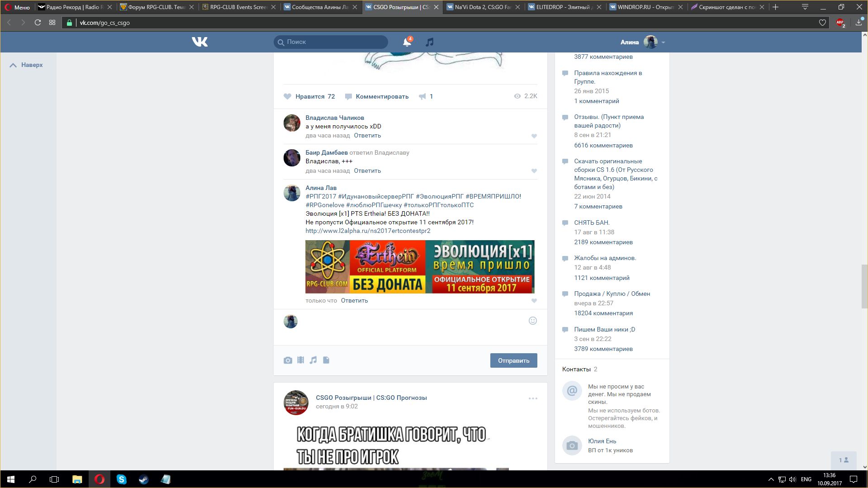Reply to Баир Дамбаев's comment
868x488 pixels.
[367, 171]
